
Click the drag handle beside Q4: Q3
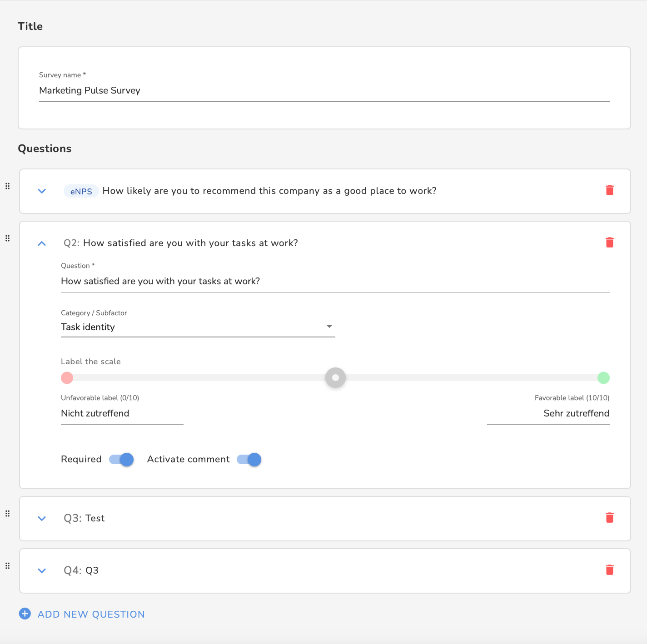click(x=7, y=566)
